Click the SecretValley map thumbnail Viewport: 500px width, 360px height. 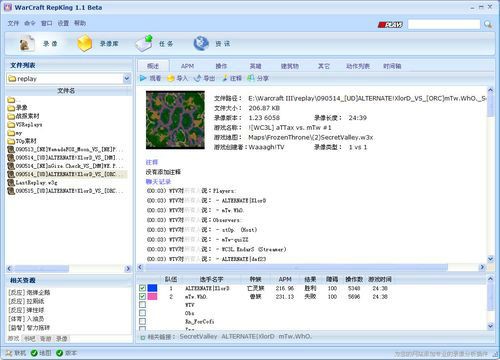click(175, 120)
